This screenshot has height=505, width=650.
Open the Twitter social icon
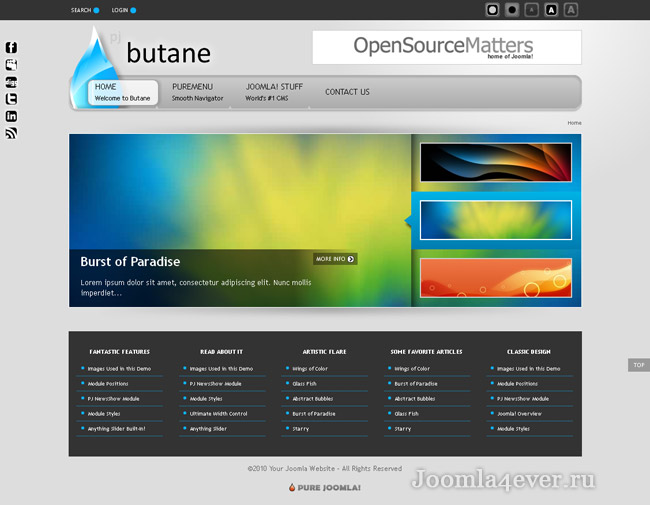(11, 99)
